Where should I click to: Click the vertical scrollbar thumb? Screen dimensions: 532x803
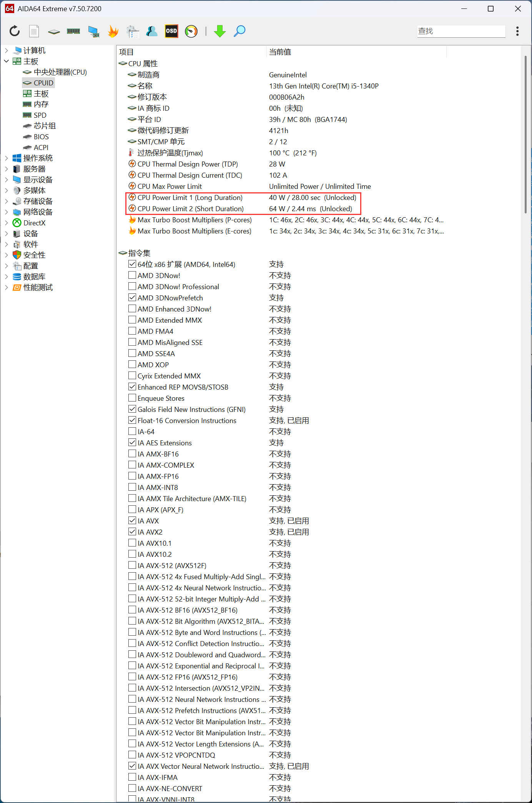(x=525, y=135)
